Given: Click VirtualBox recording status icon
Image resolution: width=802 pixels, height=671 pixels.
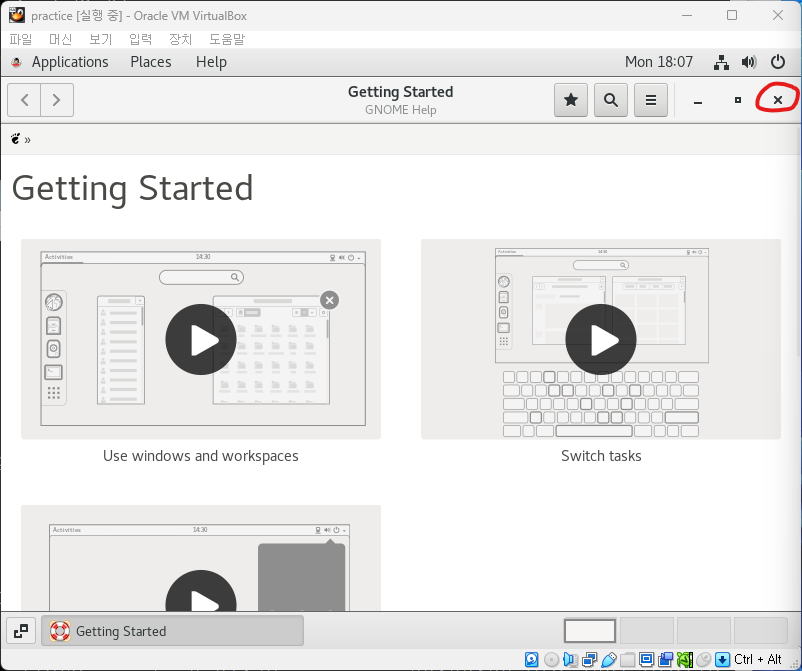Looking at the screenshot, I should 665,660.
